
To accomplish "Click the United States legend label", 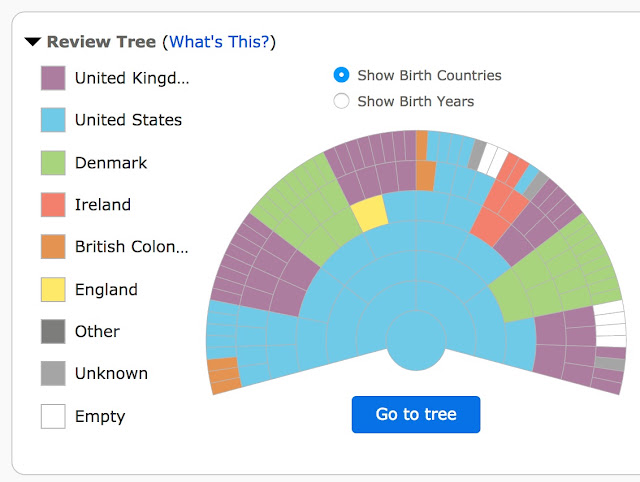I will [128, 120].
